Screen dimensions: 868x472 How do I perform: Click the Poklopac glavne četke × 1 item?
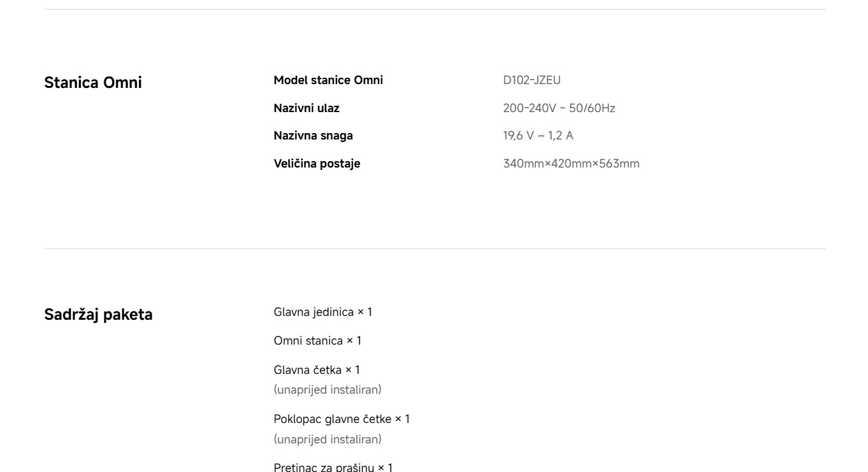click(x=342, y=419)
